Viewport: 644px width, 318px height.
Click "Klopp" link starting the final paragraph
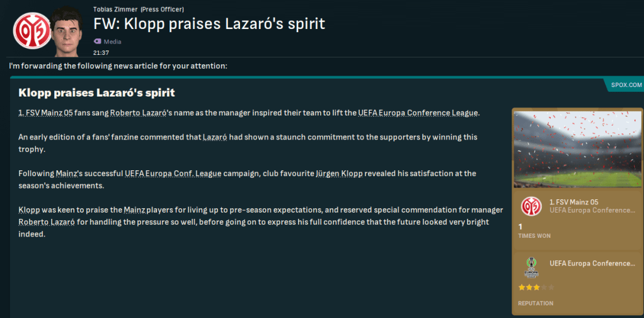click(29, 209)
